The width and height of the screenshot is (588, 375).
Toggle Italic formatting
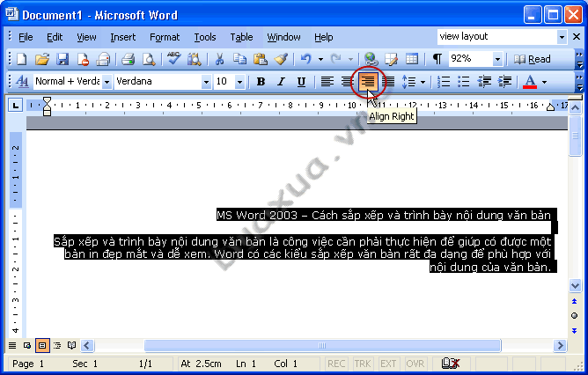tap(282, 81)
